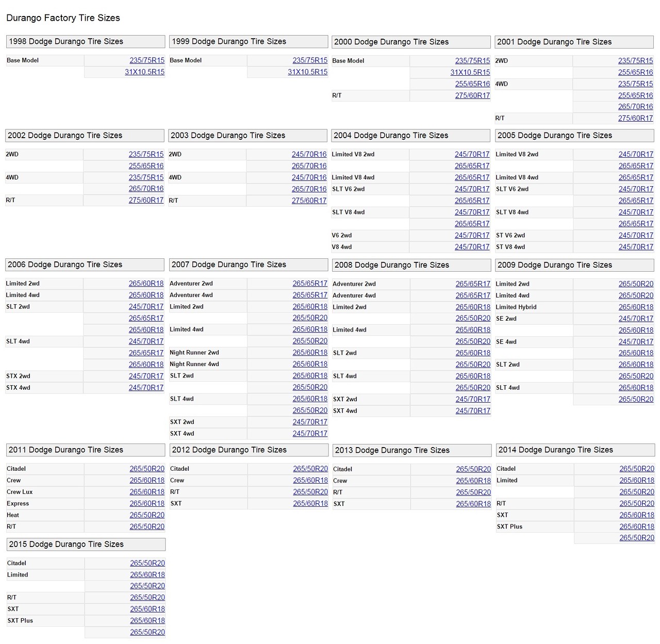
Task: Click 265/60R18 for 2014 SXT
Action: tap(637, 515)
